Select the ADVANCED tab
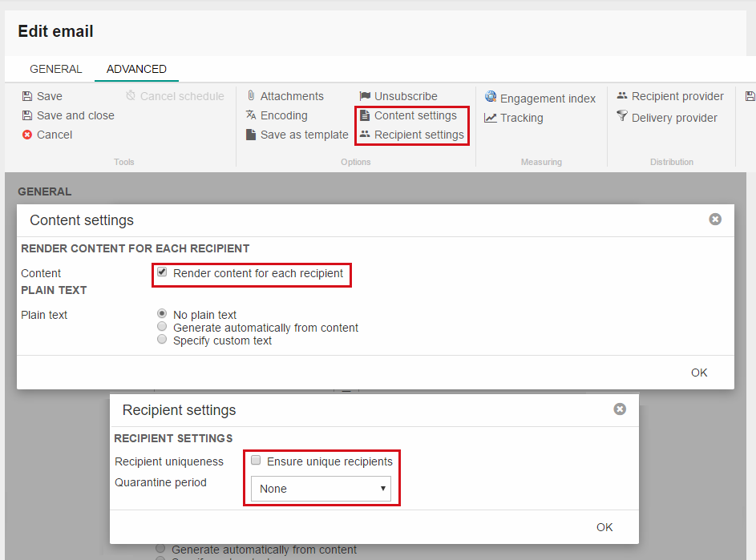The image size is (756, 560). tap(136, 69)
